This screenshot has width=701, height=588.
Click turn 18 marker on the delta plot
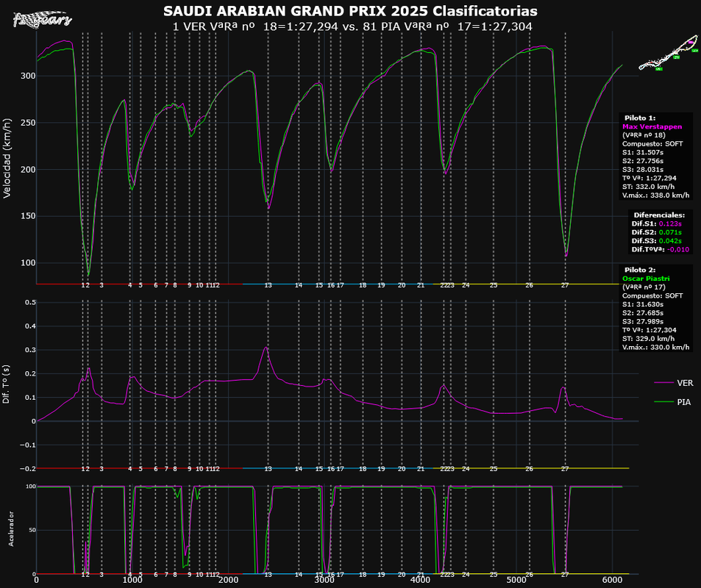[x=363, y=469]
